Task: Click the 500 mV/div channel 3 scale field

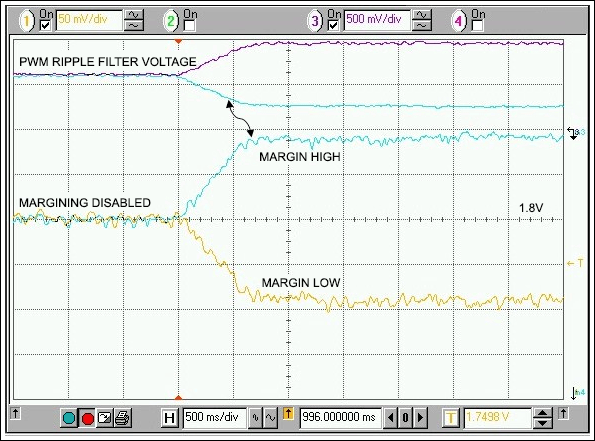Action: (377, 20)
